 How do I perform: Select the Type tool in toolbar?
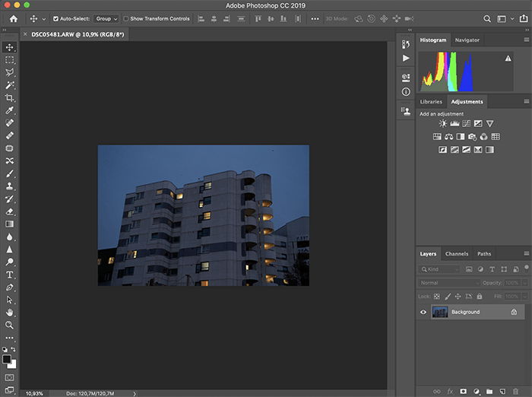pyautogui.click(x=10, y=275)
